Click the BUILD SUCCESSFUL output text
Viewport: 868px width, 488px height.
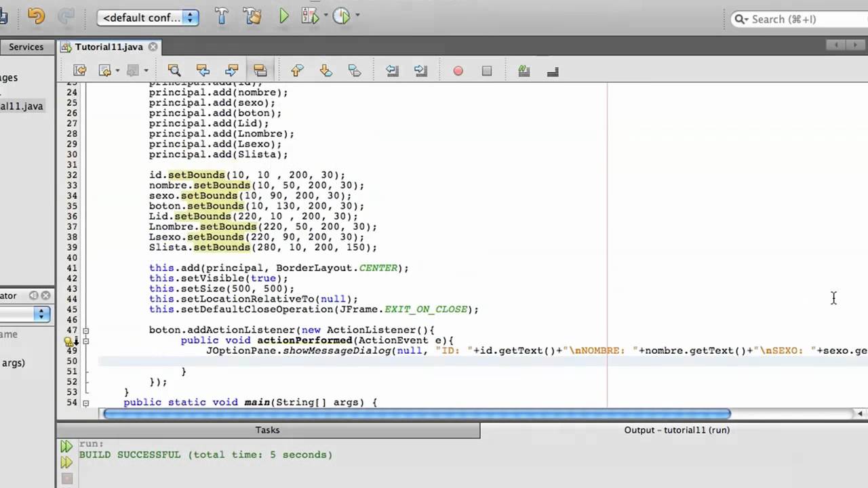tap(205, 455)
